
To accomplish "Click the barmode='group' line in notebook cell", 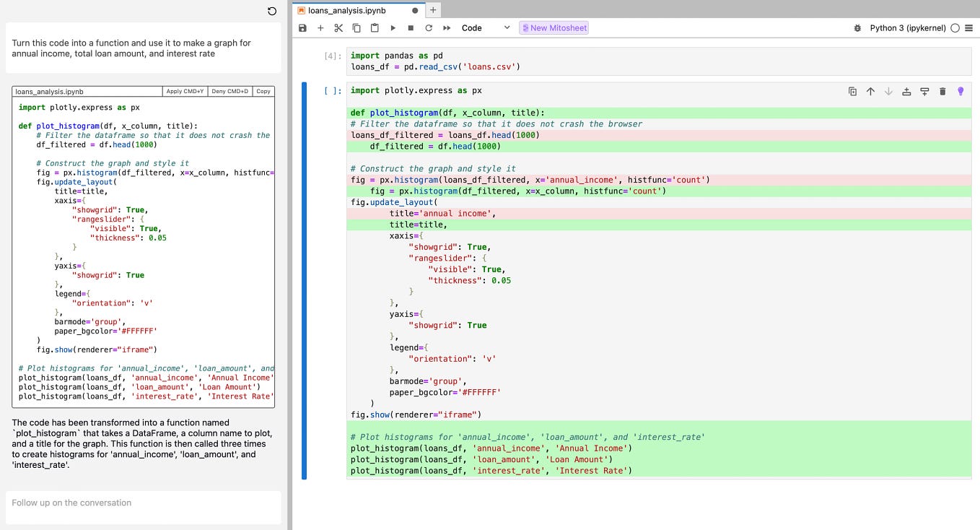I will (429, 381).
